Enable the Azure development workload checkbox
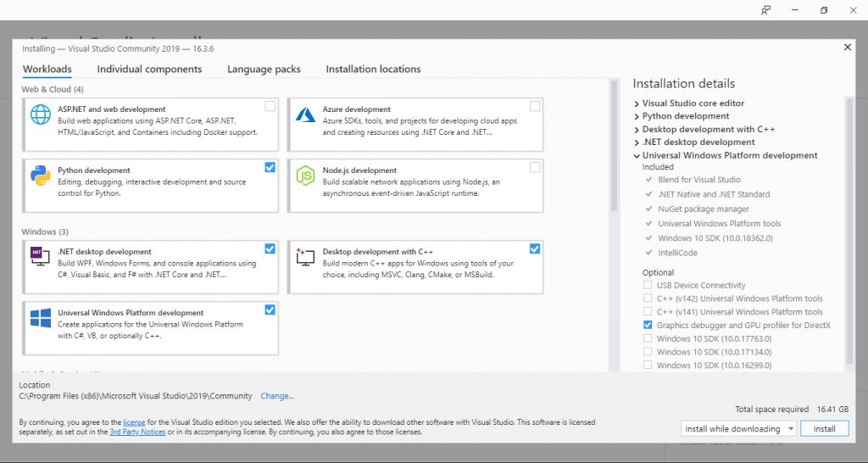 pos(535,106)
